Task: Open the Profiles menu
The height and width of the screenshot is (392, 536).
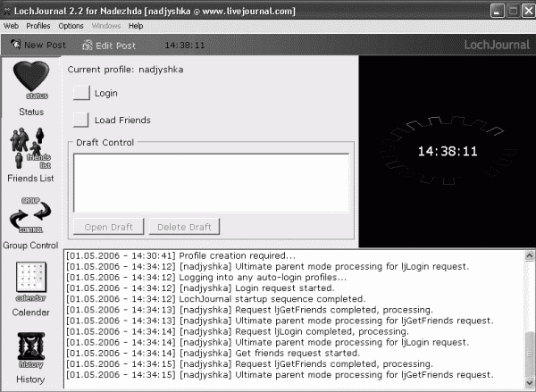Action: click(38, 26)
